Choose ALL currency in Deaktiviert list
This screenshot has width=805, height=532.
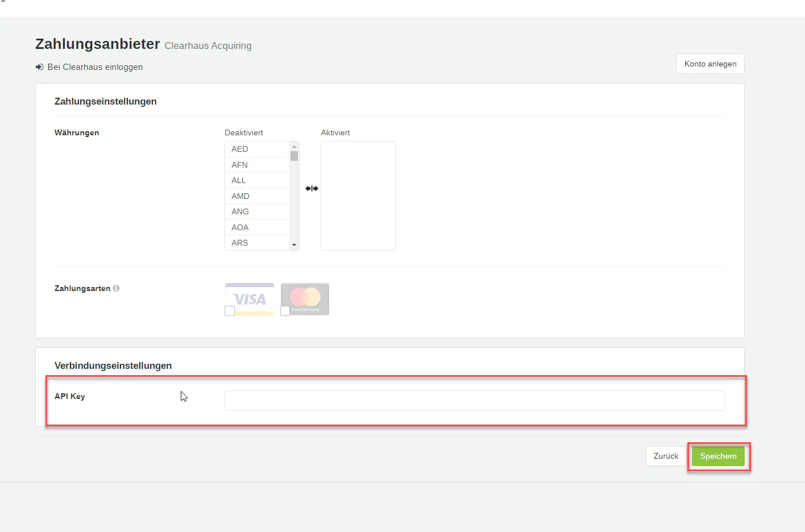pyautogui.click(x=239, y=180)
